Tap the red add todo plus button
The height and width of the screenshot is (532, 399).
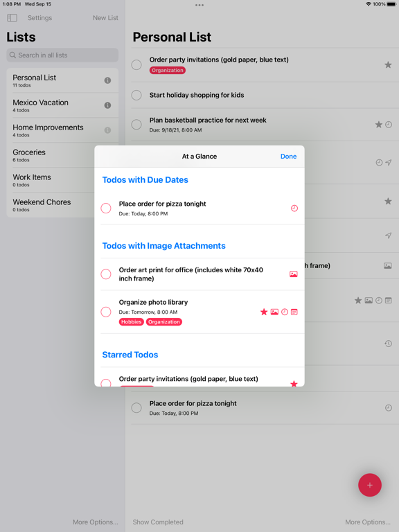click(x=370, y=485)
